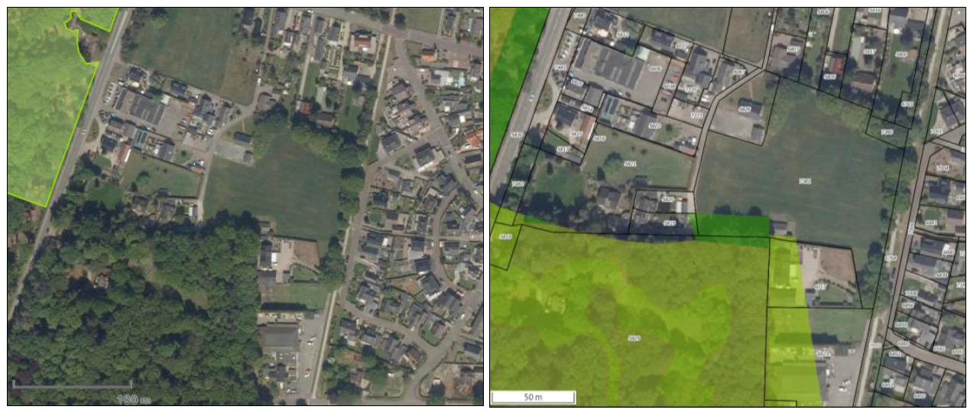This screenshot has height=413, width=980.
Task: Select parcel label 5812
Action: click(x=622, y=34)
